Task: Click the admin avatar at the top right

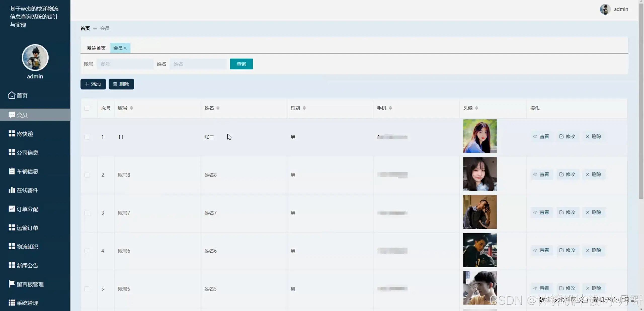Action: 605,9
